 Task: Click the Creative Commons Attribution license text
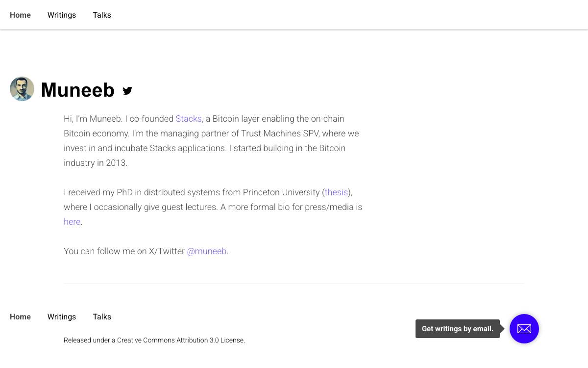pos(154,340)
